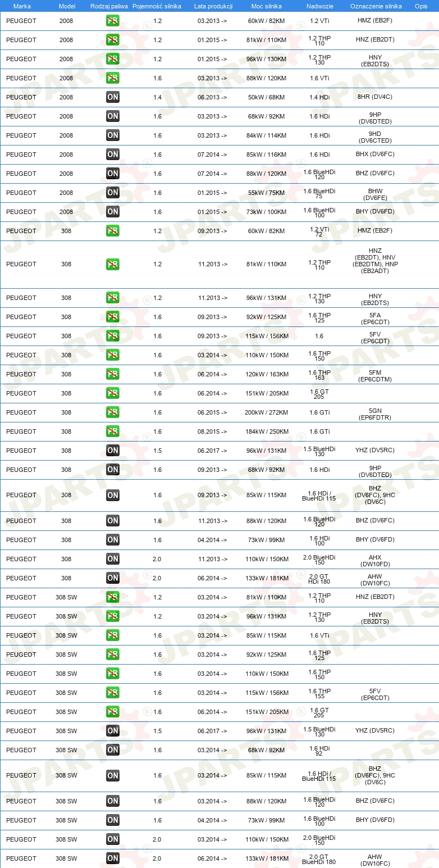The image size is (439, 868).
Task: Click the ON diesel icon in the 308 SW 1.6 HDi 92 row
Action: click(x=113, y=750)
